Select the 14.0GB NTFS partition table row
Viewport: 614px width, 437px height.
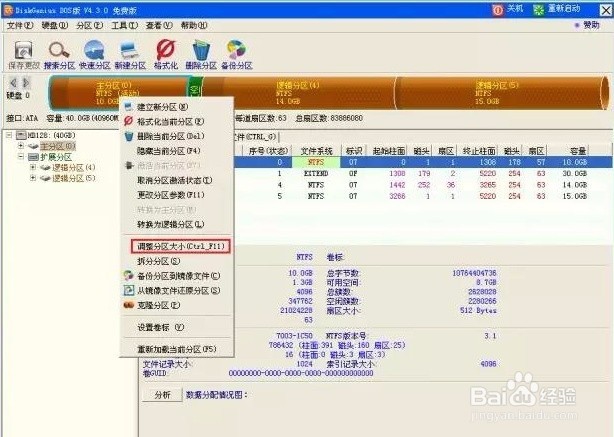click(423, 185)
